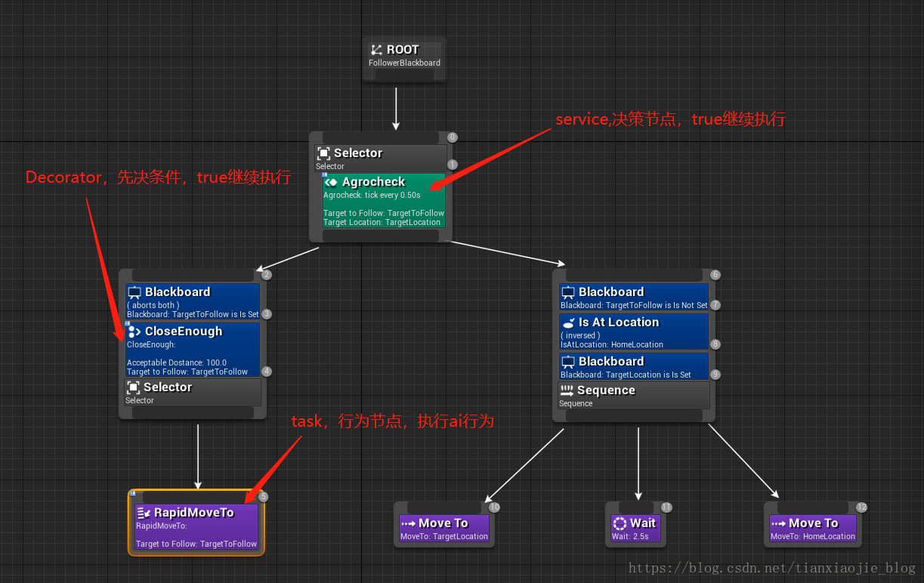This screenshot has height=583, width=924.
Task: Click "Wait: 2.5s" text
Action: point(630,536)
